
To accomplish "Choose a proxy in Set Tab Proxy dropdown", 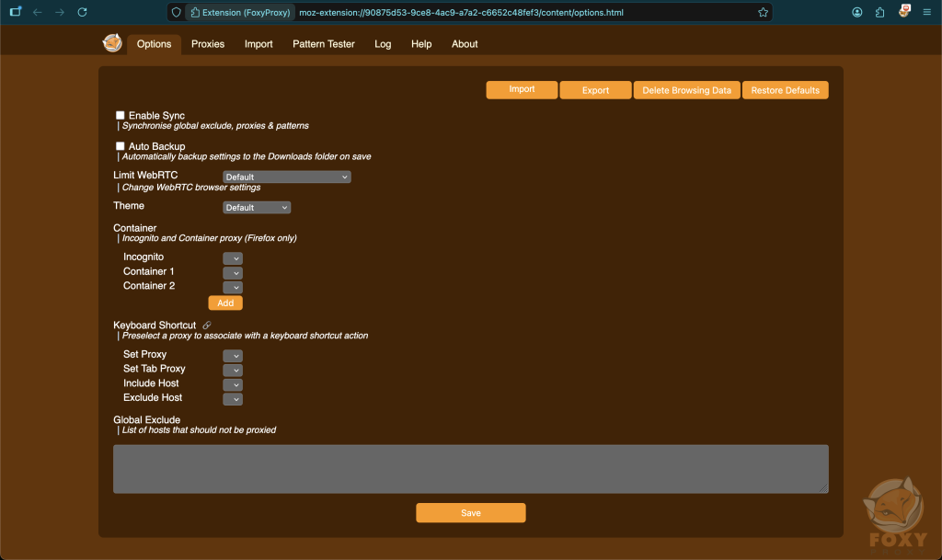I will [x=233, y=370].
